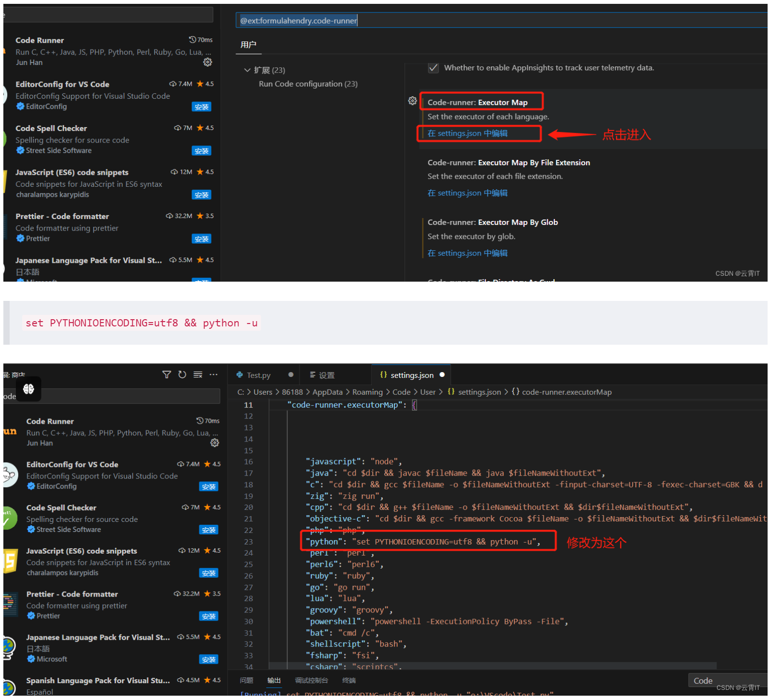Click the unsaved dot on Test.py tab
770x700 pixels.
pos(291,375)
